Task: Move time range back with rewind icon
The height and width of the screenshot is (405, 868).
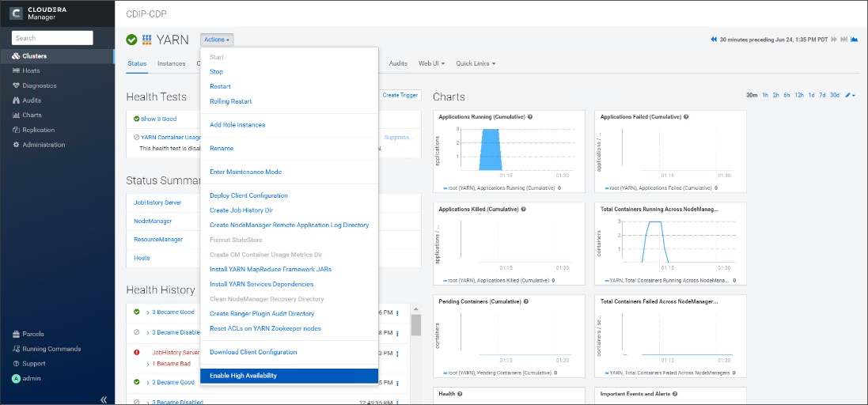Action: (x=714, y=40)
